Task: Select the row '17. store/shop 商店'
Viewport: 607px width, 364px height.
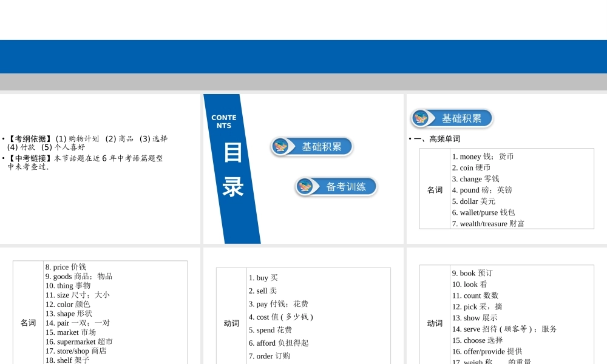Action: coord(76,351)
